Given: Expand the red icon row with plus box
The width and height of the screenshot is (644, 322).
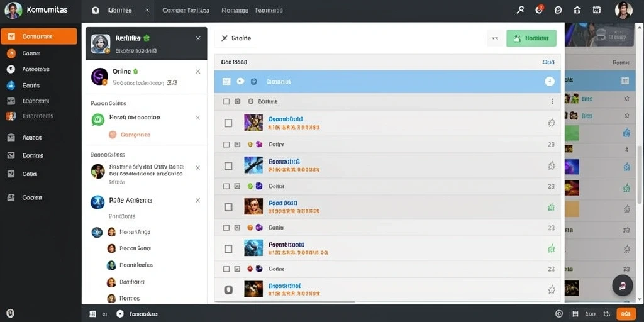Looking at the screenshot, I should coord(237,269).
